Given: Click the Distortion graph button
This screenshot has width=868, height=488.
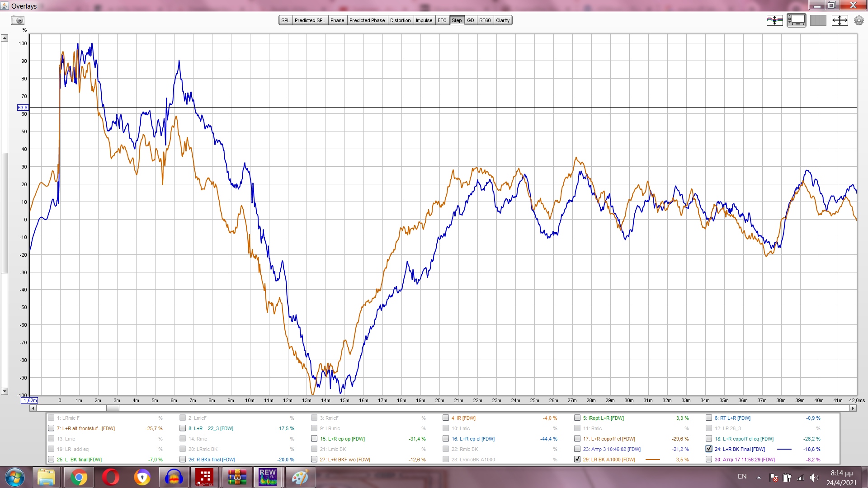Looking at the screenshot, I should point(400,20).
